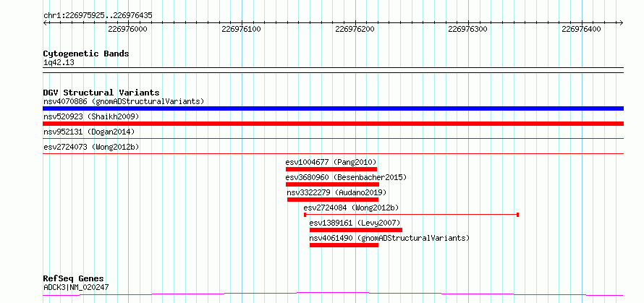Click the thick red nsv520923 bar

click(x=333, y=124)
